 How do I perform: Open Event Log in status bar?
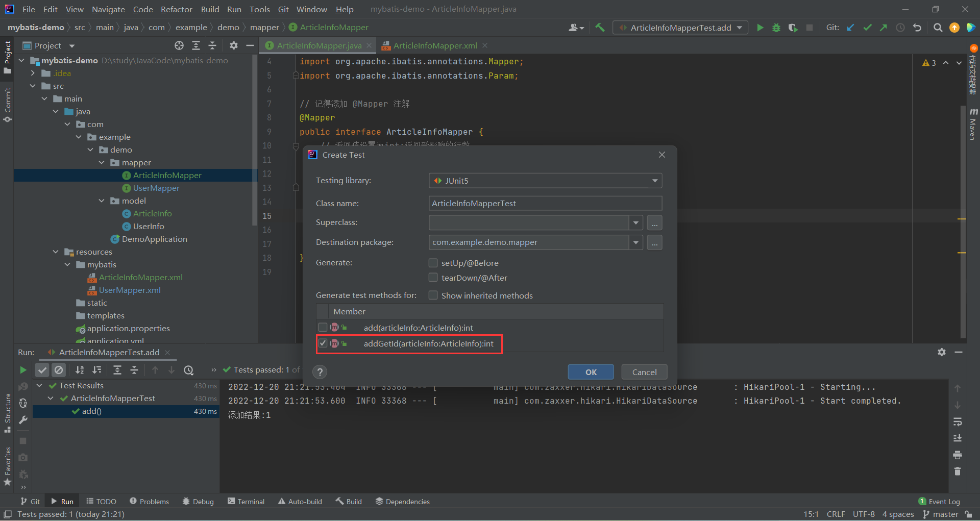coord(939,502)
